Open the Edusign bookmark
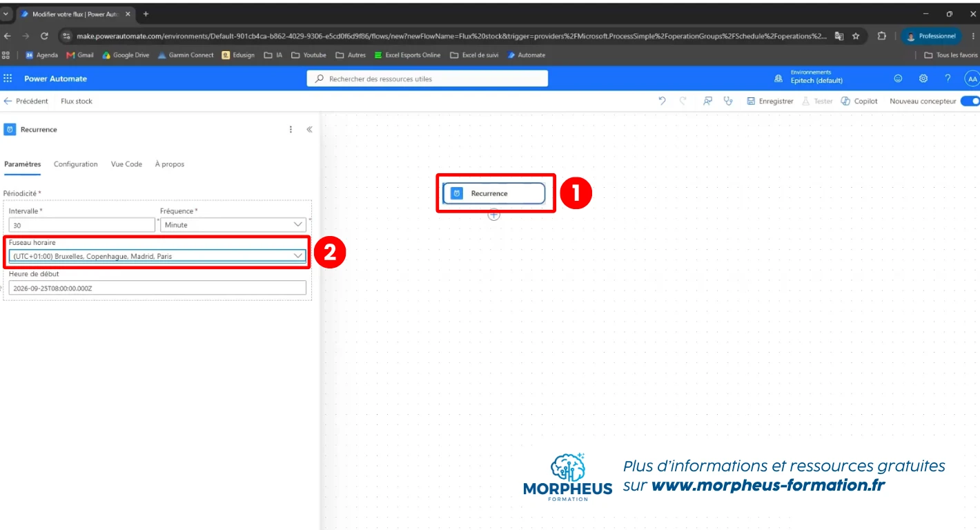980x530 pixels. click(x=238, y=55)
